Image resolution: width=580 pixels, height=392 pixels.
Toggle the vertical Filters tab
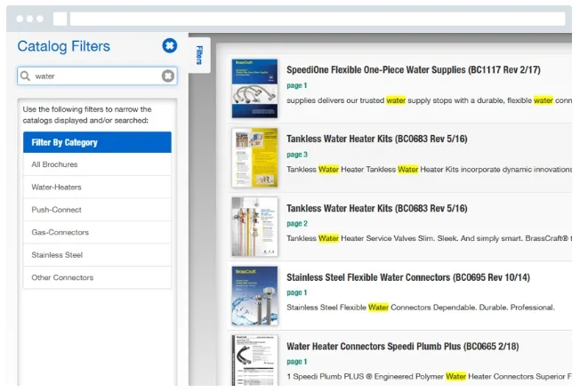click(x=199, y=55)
